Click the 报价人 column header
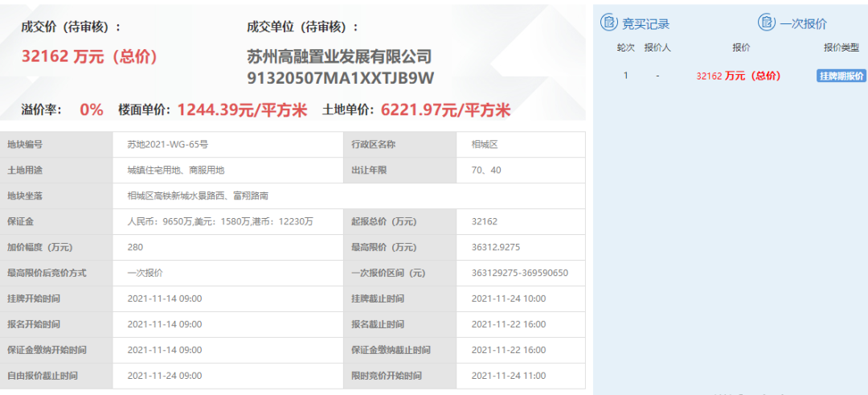Image resolution: width=868 pixels, height=395 pixels. (x=657, y=47)
